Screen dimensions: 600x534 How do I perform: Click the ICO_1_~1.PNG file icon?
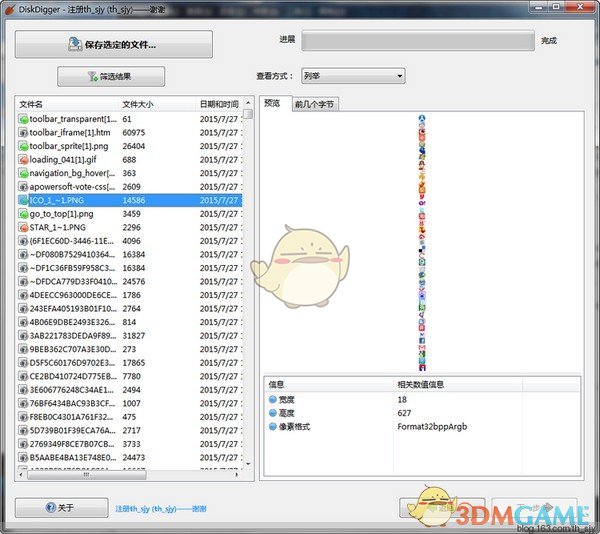click(x=23, y=200)
